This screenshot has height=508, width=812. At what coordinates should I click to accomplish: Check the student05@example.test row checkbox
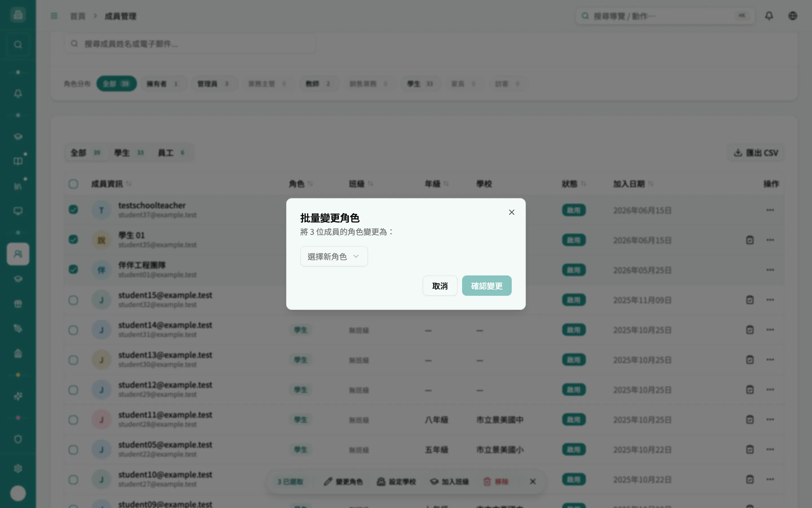coord(73,450)
